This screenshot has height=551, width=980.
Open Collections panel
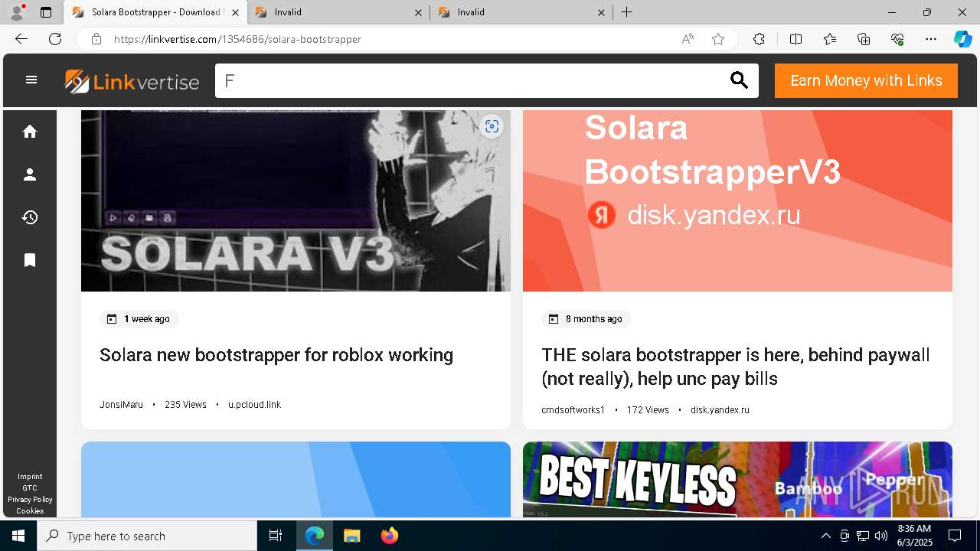[x=864, y=39]
